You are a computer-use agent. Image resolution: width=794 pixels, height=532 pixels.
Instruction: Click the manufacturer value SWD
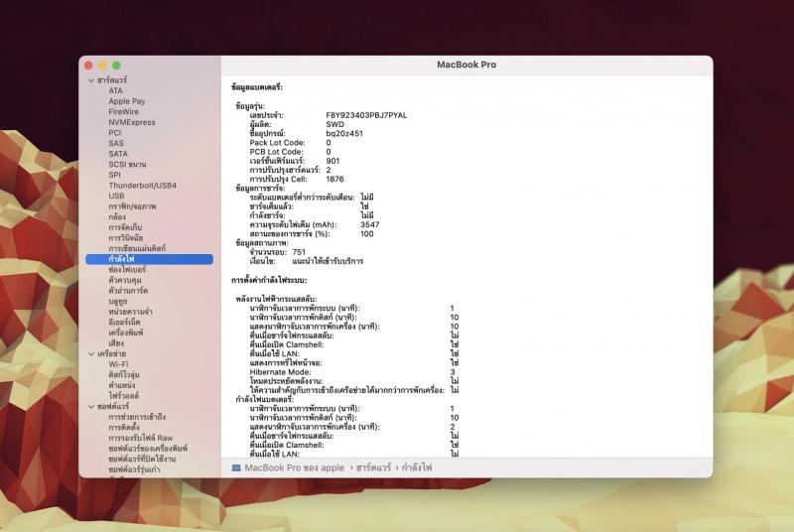[x=334, y=124]
